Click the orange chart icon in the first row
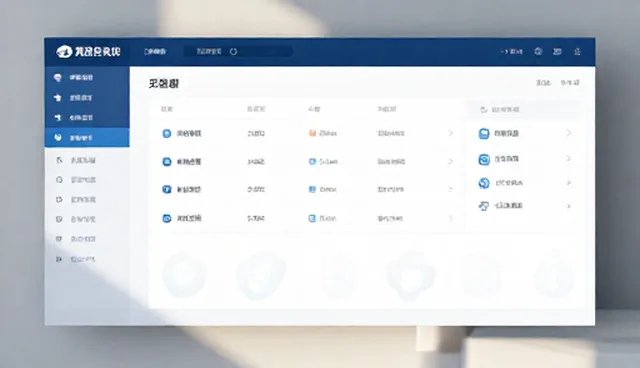This screenshot has height=368, width=640. (312, 133)
